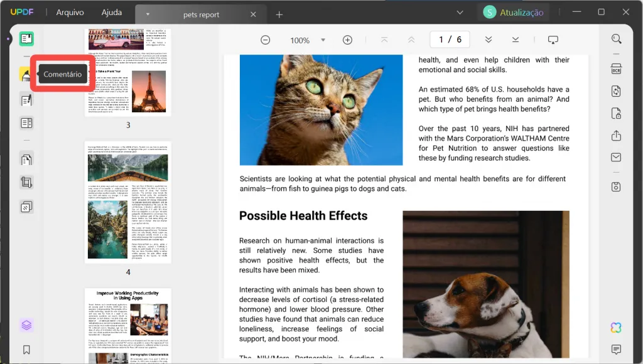Select the Comment highlighter tool
The image size is (643, 364).
tap(25, 75)
